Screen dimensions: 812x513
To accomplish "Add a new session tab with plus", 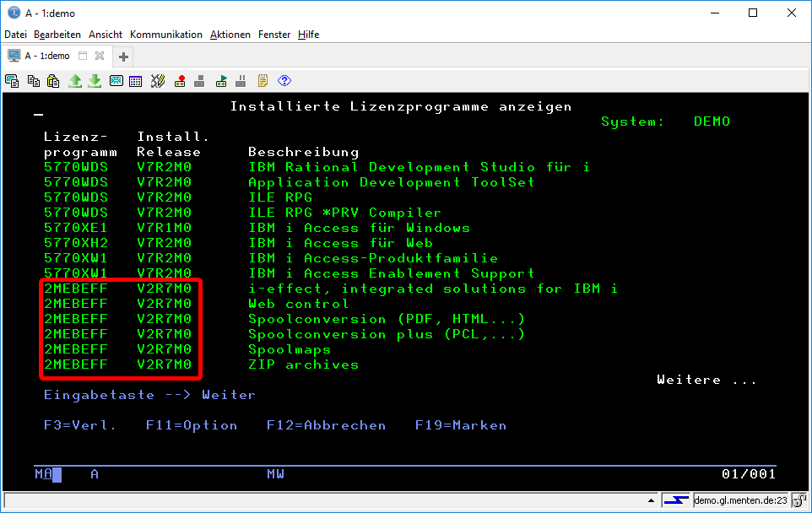I will click(x=123, y=57).
